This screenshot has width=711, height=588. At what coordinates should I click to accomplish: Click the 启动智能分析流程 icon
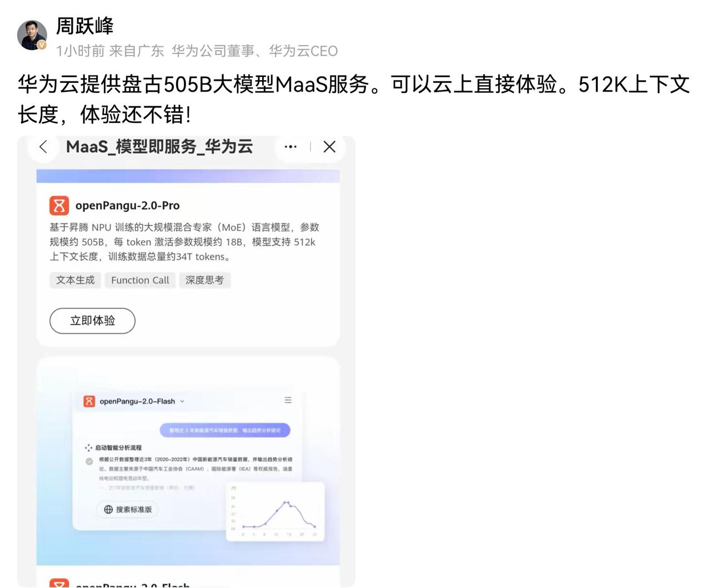point(88,447)
